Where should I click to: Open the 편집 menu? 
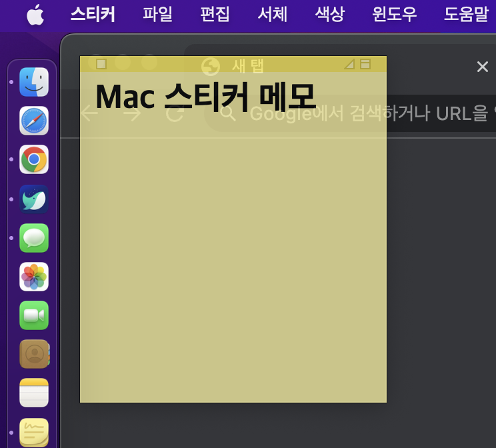(x=215, y=15)
